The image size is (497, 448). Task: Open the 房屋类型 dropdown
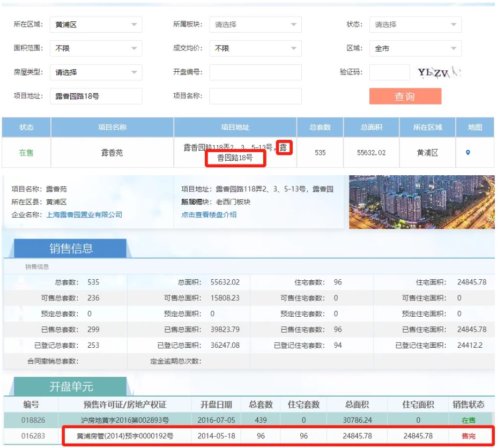tap(96, 72)
